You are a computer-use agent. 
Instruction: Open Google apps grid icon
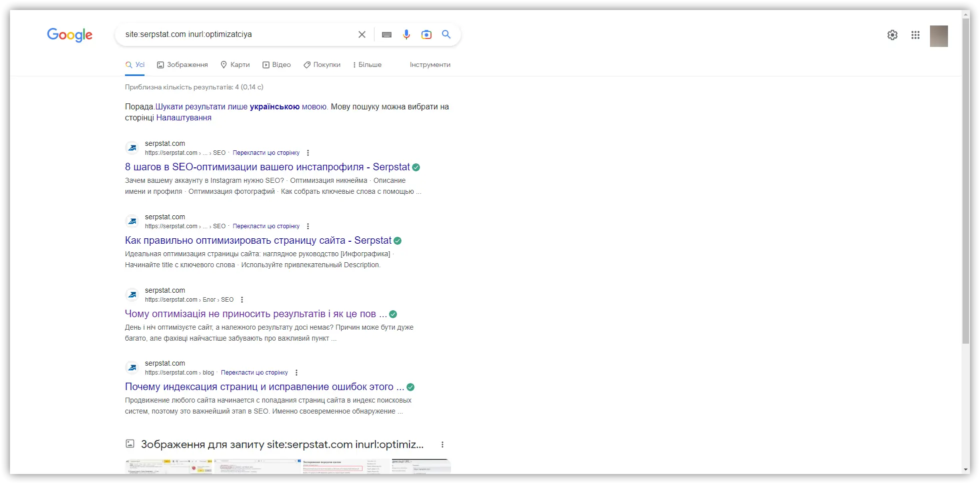point(915,35)
